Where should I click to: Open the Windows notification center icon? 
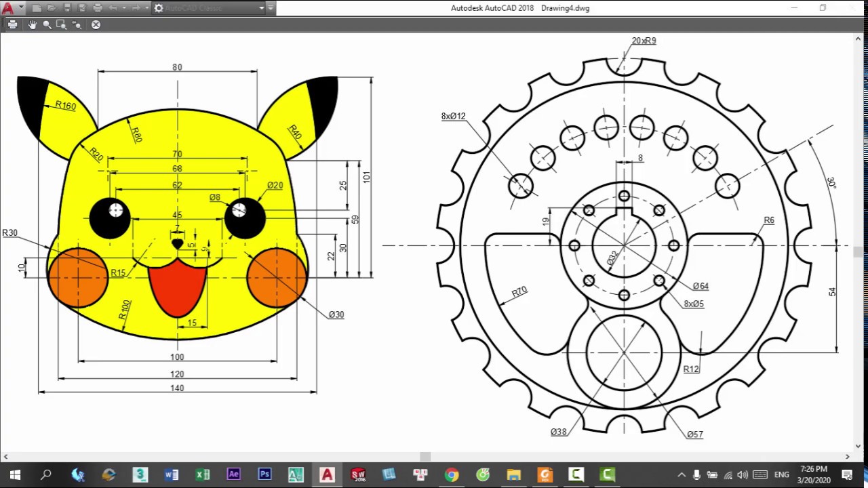point(847,474)
